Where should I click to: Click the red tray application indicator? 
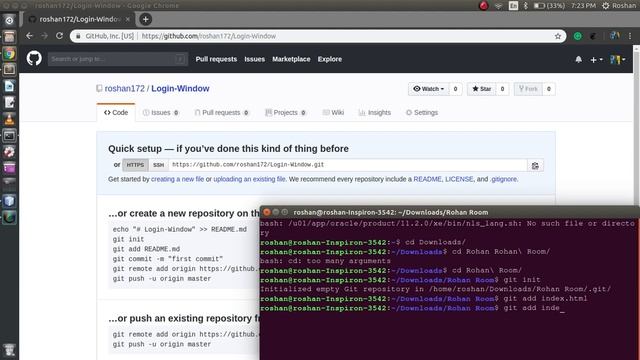coord(483,6)
